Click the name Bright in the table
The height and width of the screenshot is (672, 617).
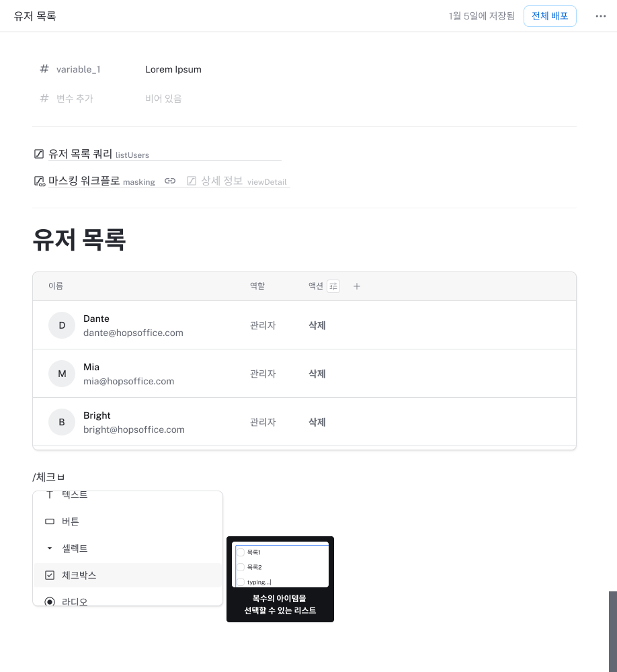97,416
